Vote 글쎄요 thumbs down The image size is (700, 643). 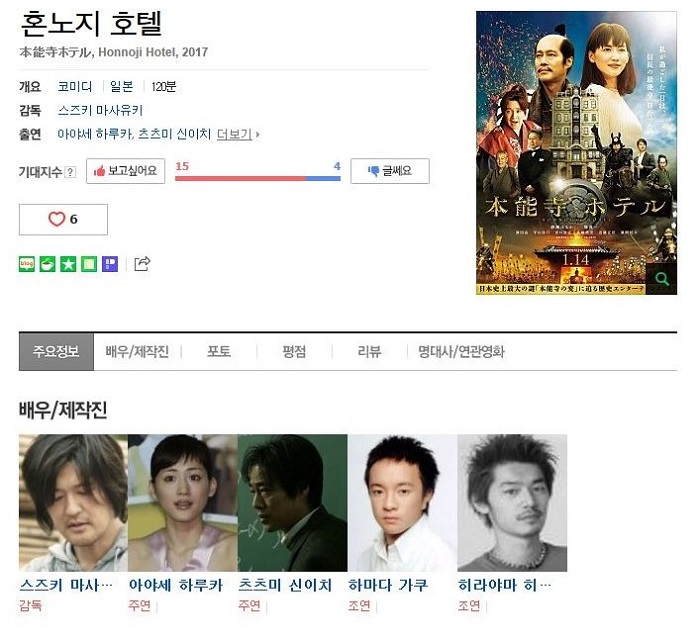click(x=390, y=171)
